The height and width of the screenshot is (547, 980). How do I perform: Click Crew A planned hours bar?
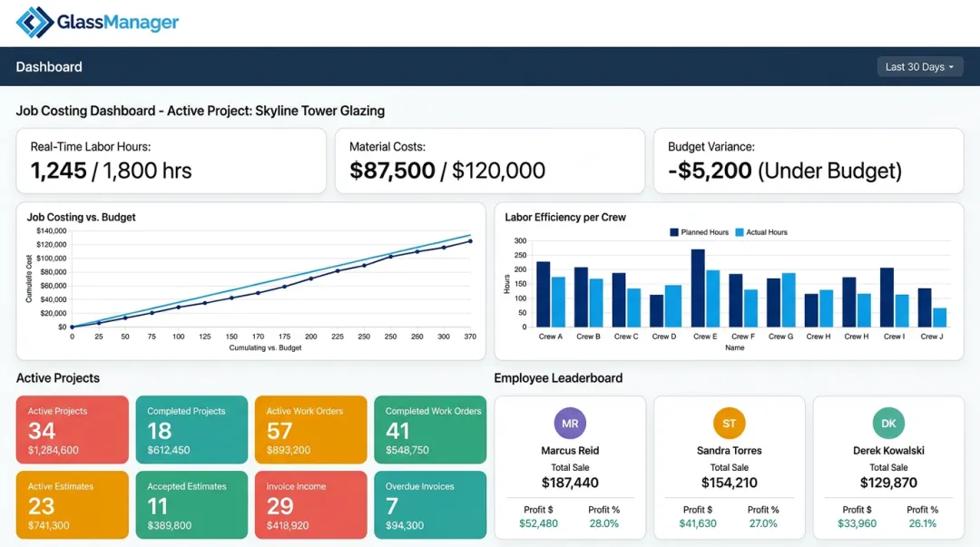pos(544,295)
